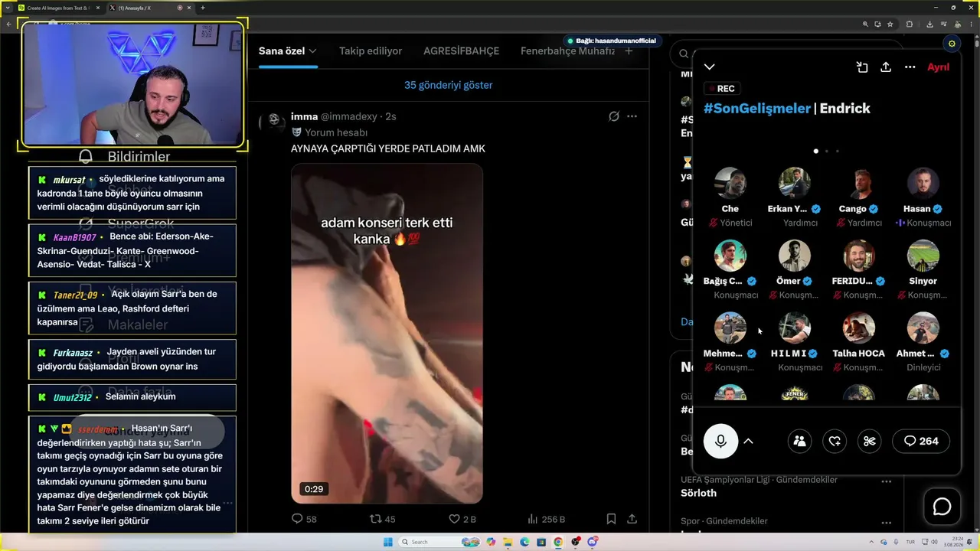Repost imma's post
The image size is (980, 551).
[376, 519]
